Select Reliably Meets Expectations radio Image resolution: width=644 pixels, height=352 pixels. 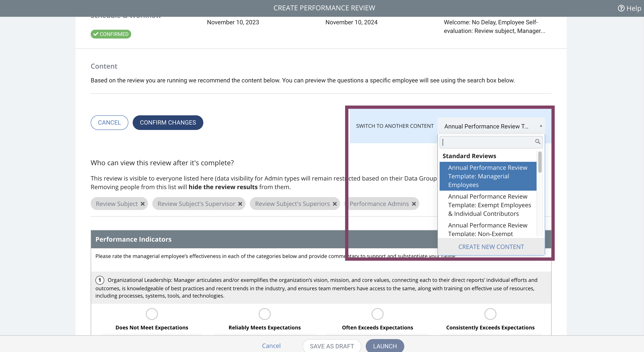pos(264,314)
